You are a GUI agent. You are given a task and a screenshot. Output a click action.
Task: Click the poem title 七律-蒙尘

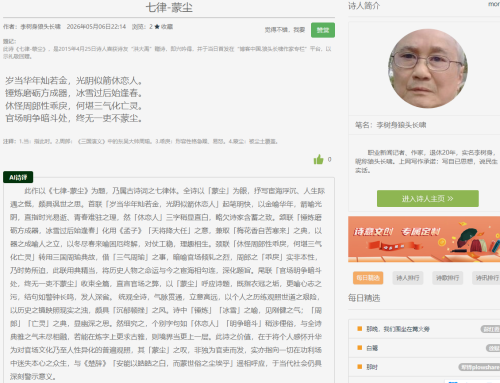click(169, 7)
